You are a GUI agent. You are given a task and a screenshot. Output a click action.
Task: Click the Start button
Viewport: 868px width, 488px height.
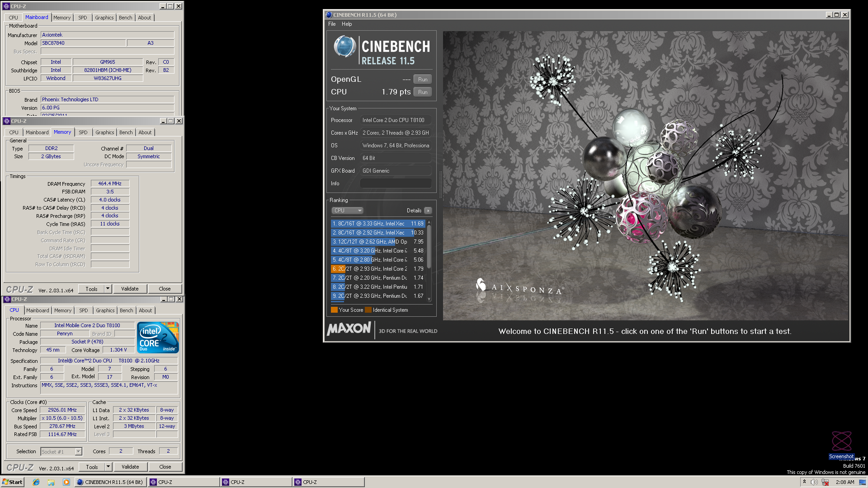point(12,482)
